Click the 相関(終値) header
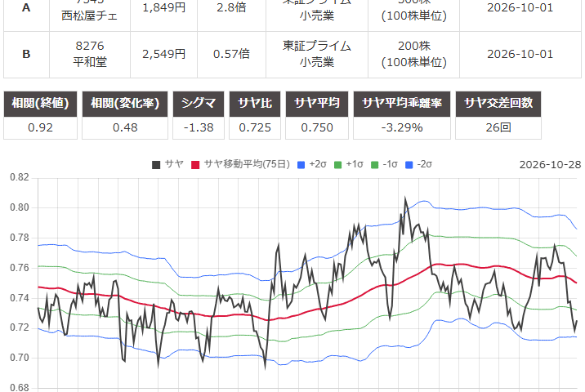 click(40, 104)
